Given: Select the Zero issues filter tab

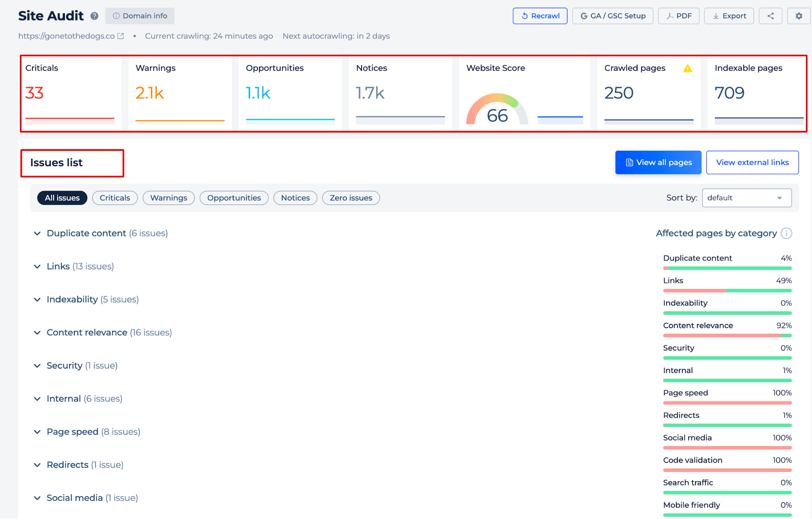Looking at the screenshot, I should 351,197.
